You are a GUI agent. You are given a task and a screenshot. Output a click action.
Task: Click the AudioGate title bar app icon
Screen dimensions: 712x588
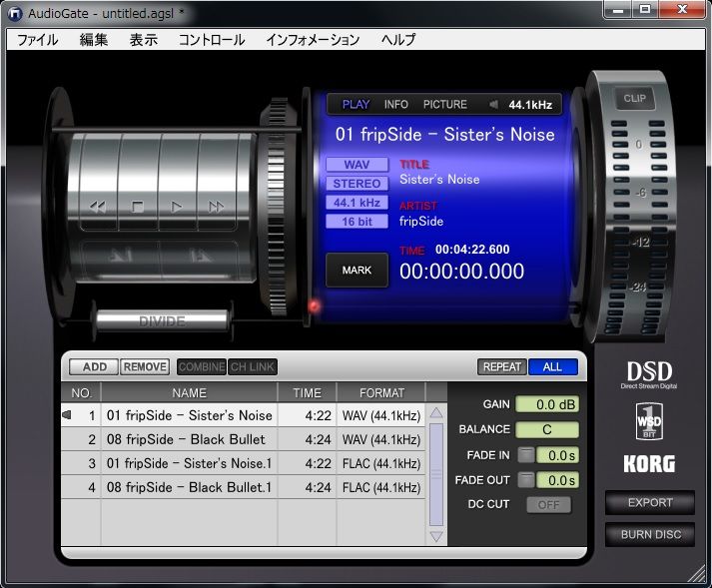pyautogui.click(x=15, y=14)
